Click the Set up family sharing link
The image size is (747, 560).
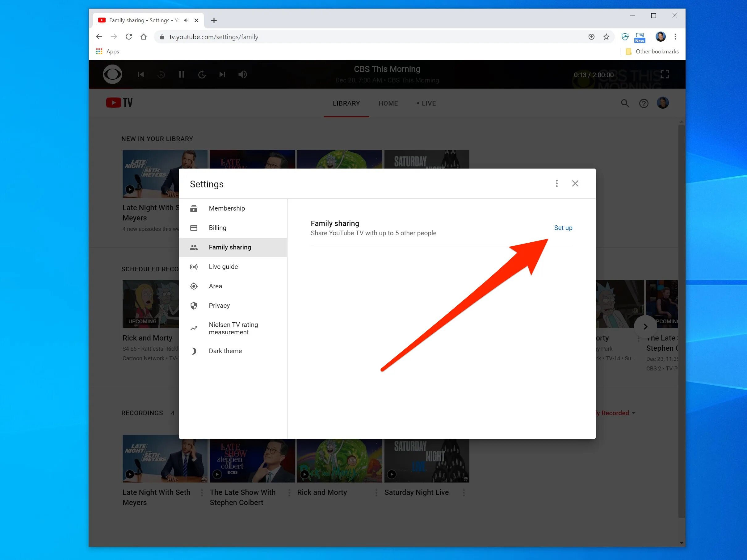tap(563, 228)
